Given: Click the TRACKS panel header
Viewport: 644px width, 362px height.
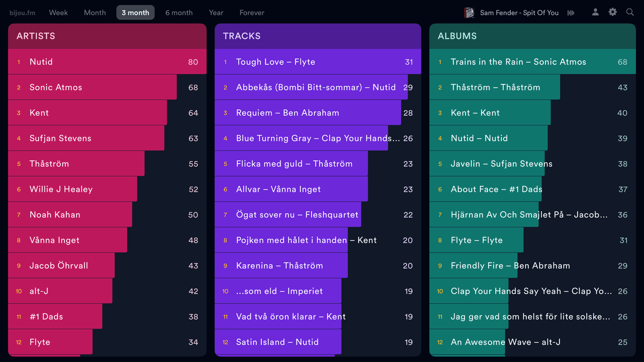Looking at the screenshot, I should click(x=318, y=36).
